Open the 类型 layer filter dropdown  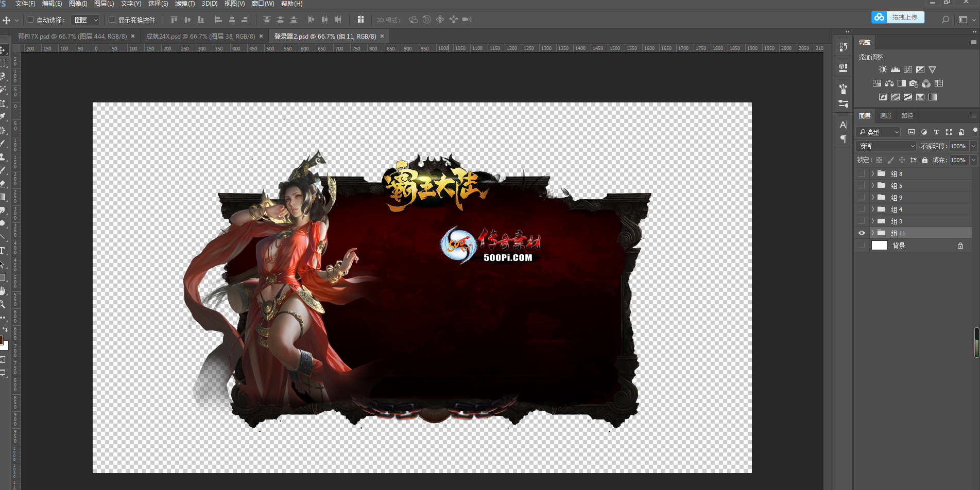point(879,132)
